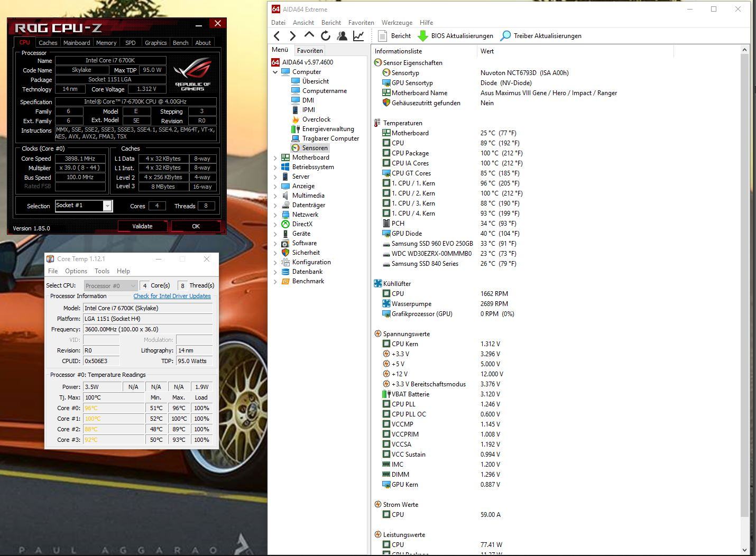Switch to the Graphics tab in CPU-Z
756x556 pixels.
156,43
